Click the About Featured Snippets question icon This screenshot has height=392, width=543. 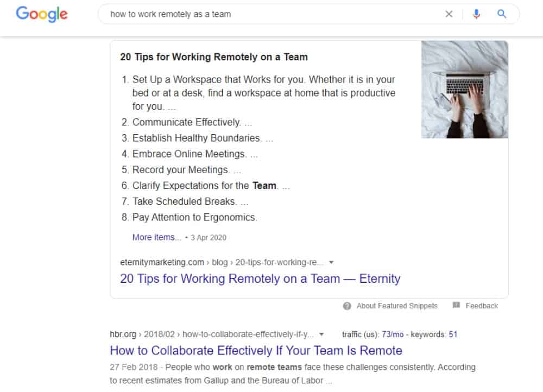[x=347, y=306]
